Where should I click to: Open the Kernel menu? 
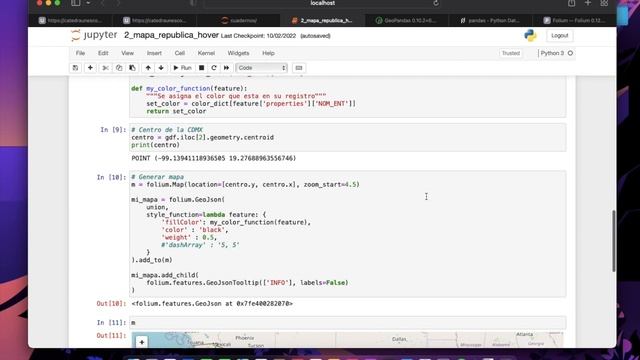point(206,53)
